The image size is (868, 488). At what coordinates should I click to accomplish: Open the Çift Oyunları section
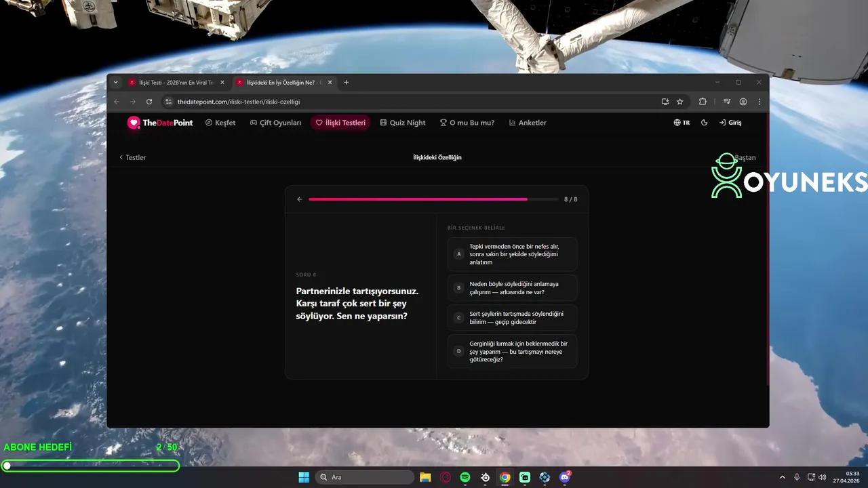[x=275, y=123]
